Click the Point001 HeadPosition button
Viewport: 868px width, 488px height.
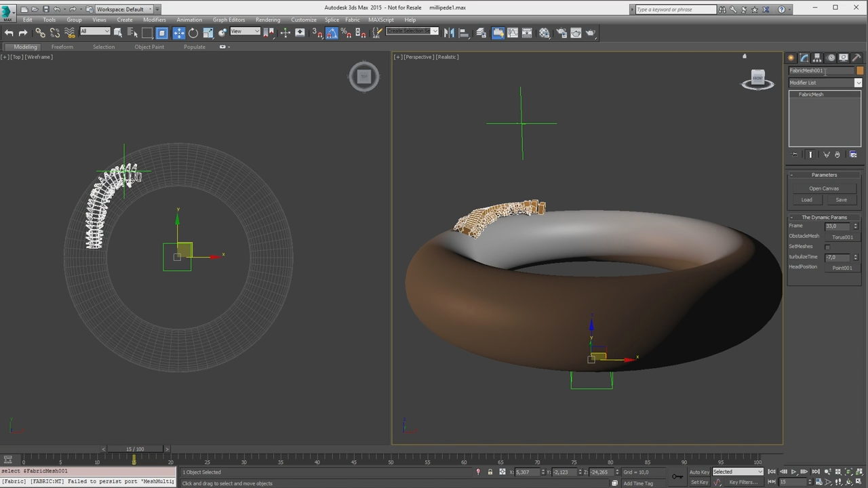click(842, 268)
